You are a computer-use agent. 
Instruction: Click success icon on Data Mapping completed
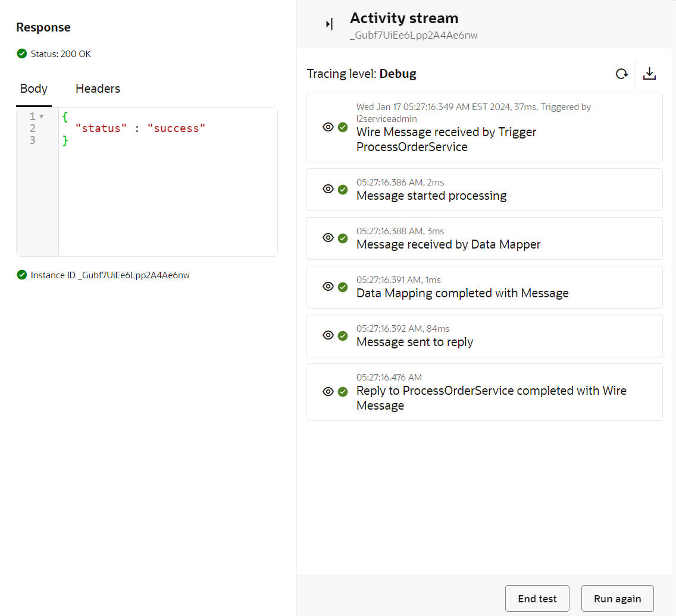(343, 287)
